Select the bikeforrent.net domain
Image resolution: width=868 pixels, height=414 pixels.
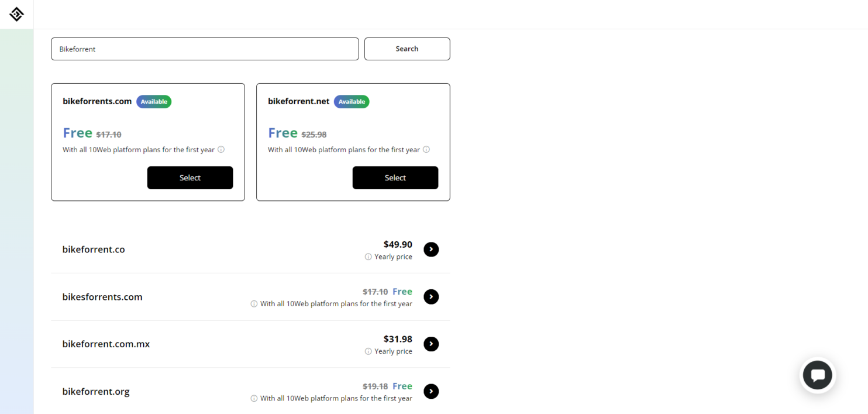tap(395, 177)
